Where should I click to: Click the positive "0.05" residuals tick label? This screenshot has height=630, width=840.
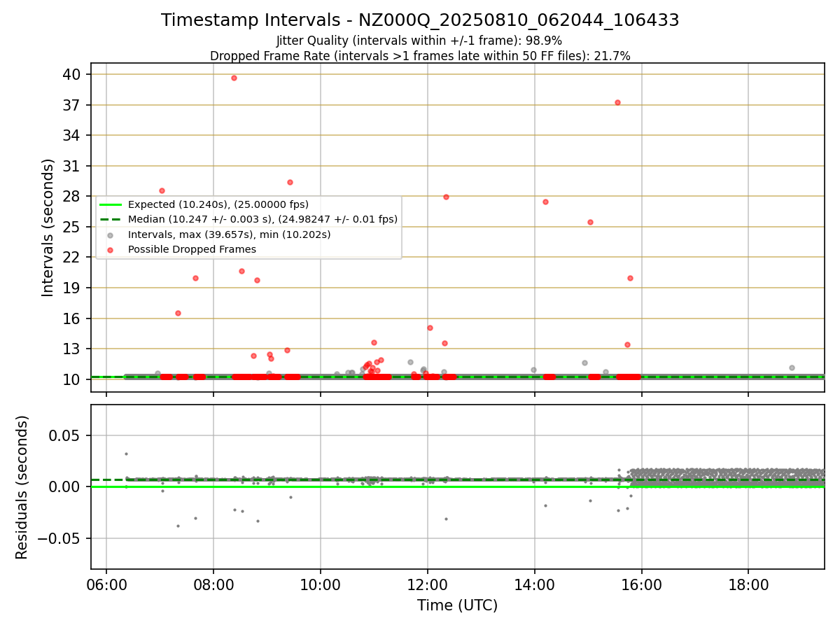click(64, 435)
